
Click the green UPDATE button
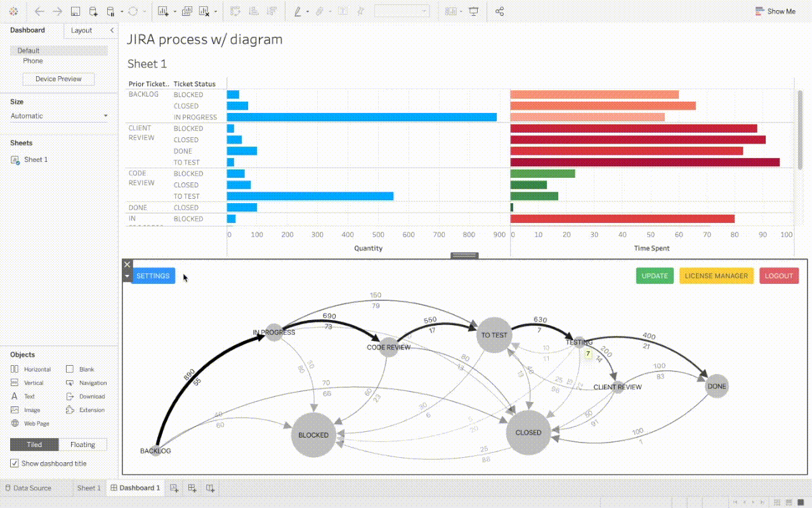[655, 276]
